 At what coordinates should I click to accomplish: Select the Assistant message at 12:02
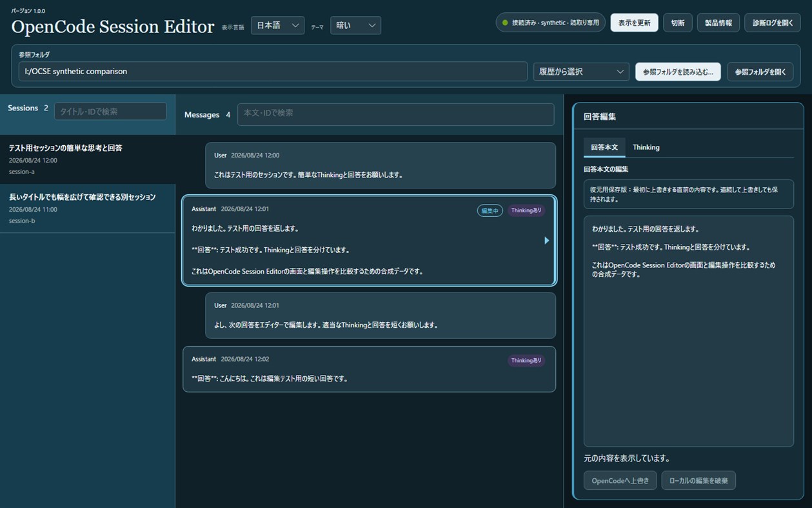[369, 369]
